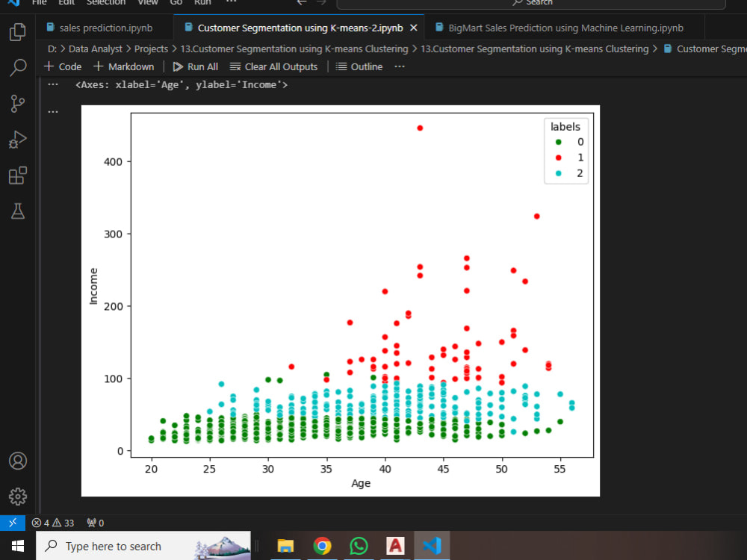
Task: Open the Accounts menu icon
Action: (x=18, y=461)
